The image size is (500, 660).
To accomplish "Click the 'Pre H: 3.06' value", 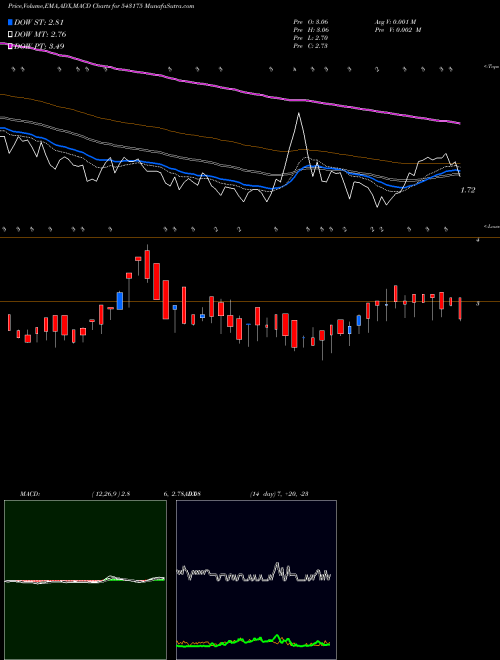I will (x=311, y=30).
